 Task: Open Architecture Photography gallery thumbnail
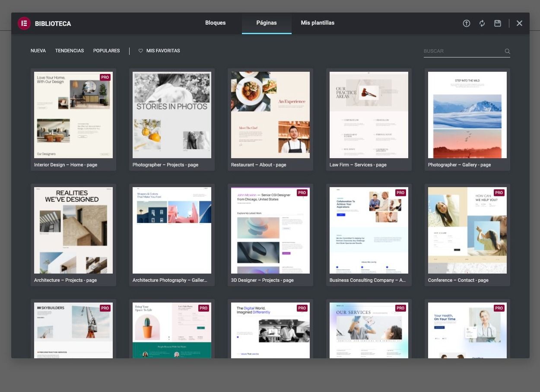point(172,230)
